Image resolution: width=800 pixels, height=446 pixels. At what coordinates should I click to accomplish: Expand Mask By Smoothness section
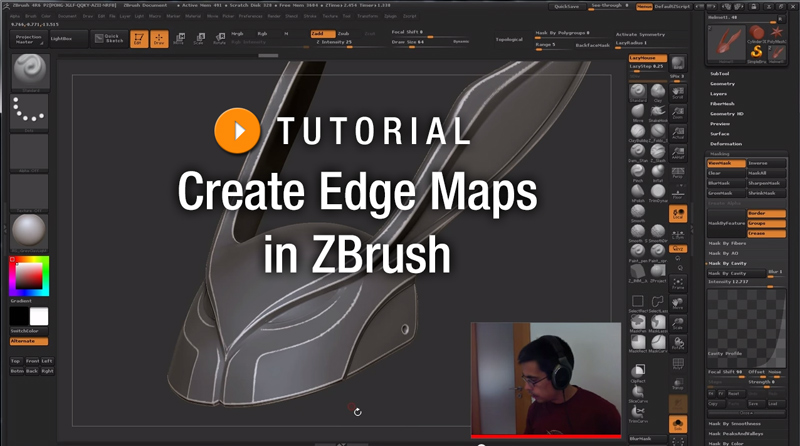tap(735, 424)
